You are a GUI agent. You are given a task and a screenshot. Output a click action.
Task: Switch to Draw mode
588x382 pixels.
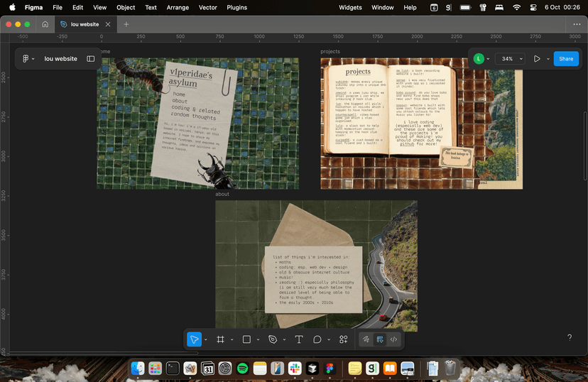click(x=366, y=339)
